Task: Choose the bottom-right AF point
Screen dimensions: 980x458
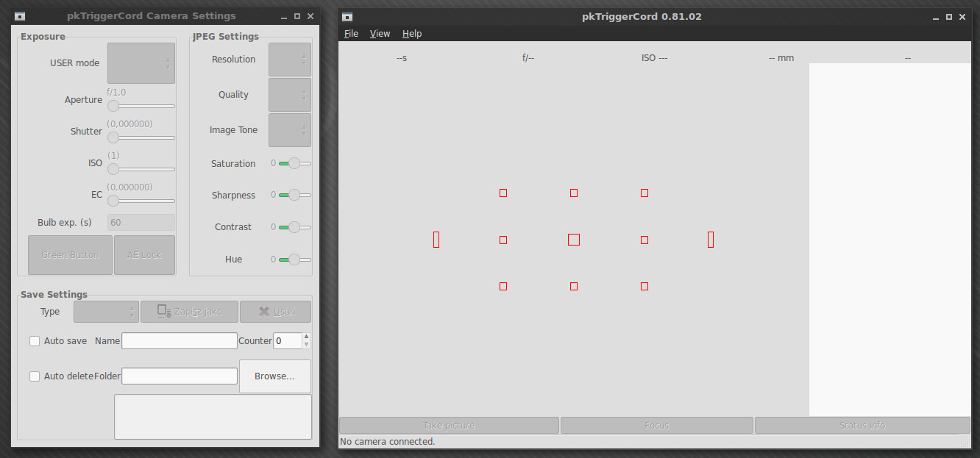Action: coord(645,286)
